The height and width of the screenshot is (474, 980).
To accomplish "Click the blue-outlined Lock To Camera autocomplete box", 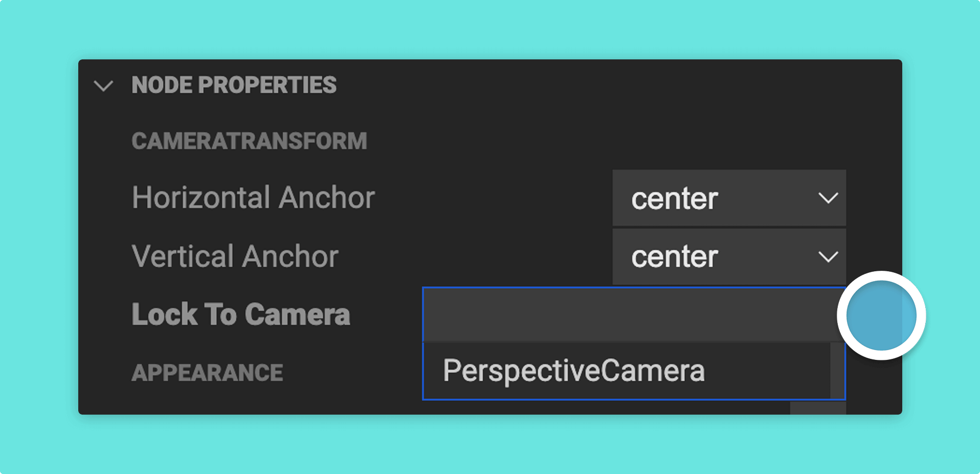I will pyautogui.click(x=634, y=343).
